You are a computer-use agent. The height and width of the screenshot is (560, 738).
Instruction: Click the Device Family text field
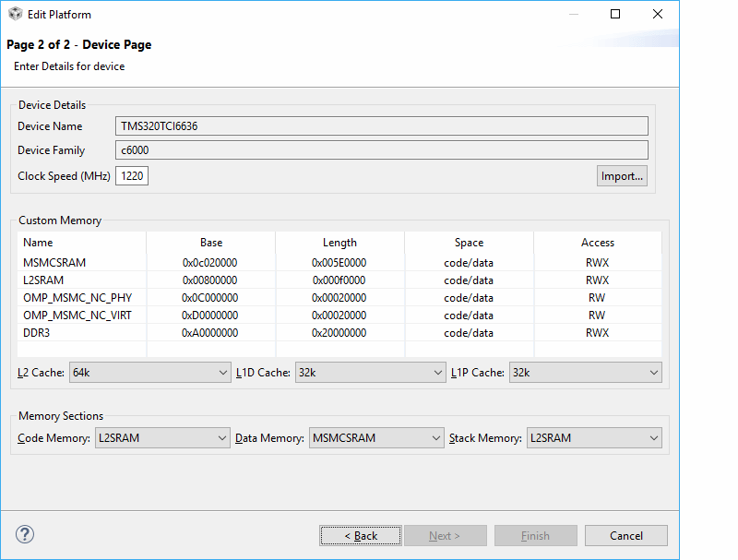pos(382,150)
